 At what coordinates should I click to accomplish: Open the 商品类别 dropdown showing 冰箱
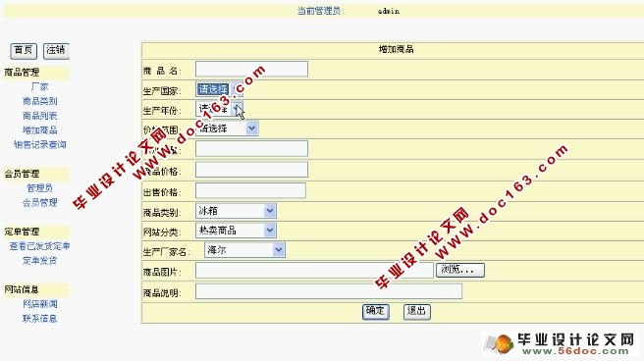[236, 211]
